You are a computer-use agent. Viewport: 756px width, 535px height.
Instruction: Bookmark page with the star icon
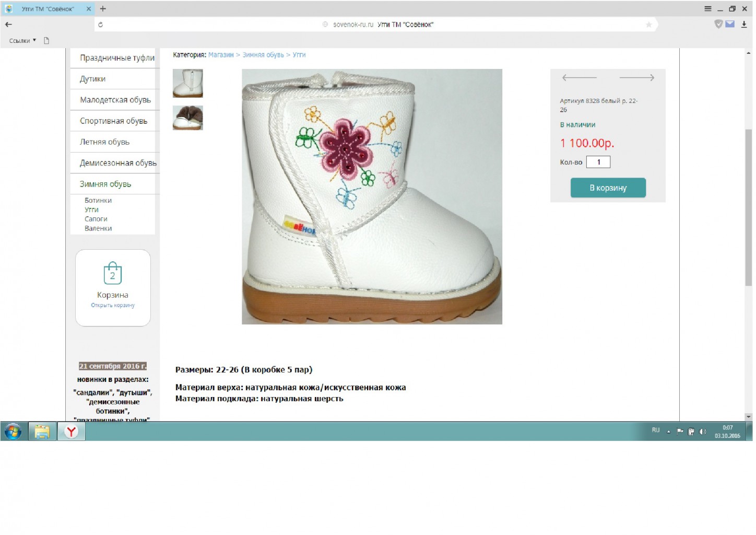(x=648, y=25)
